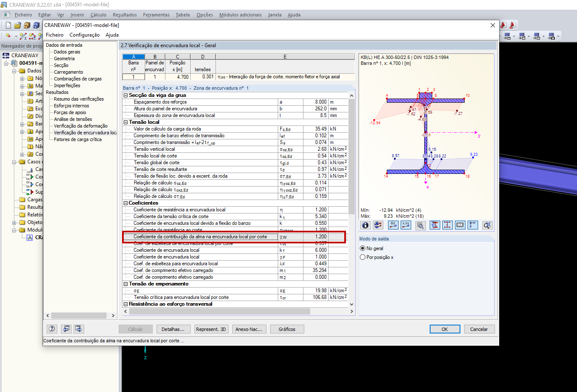Click the 'Espaçamento dos reforços' row
Image resolution: width=577 pixels, height=392 pixels.
236,102
